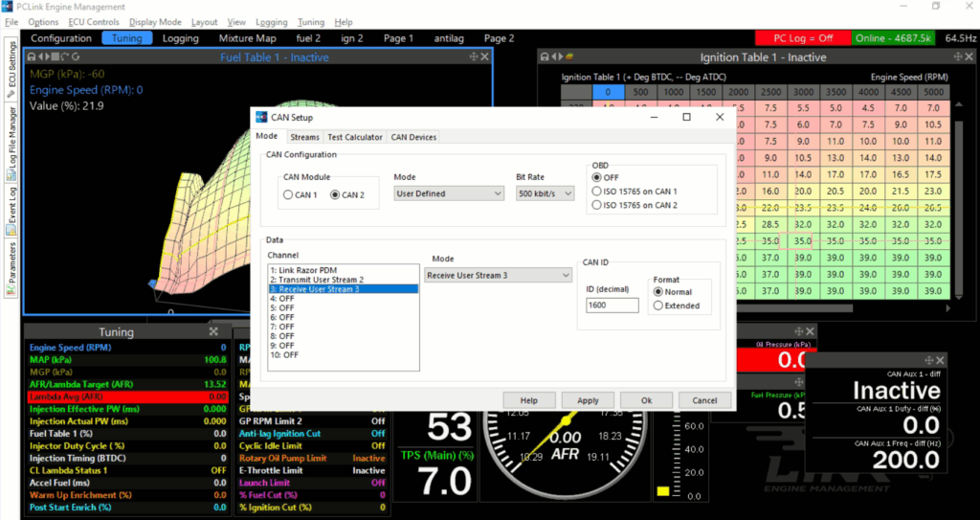Viewport: 980px width, 520px height.
Task: Click the Online connection status indicator
Action: (x=895, y=38)
